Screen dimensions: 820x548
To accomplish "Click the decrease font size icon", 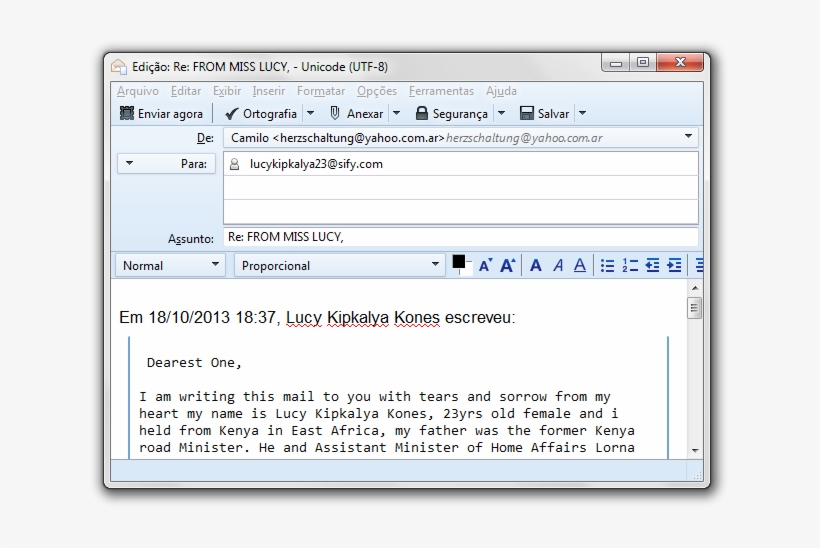I will [x=485, y=266].
